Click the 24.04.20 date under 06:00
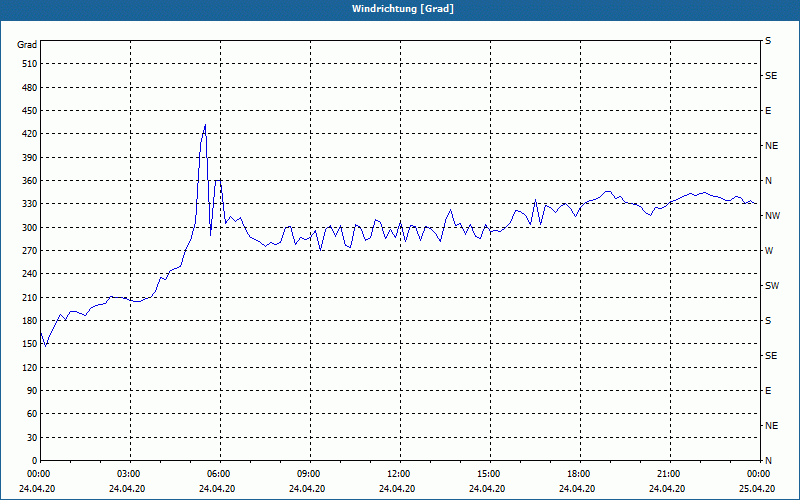 tap(217, 489)
